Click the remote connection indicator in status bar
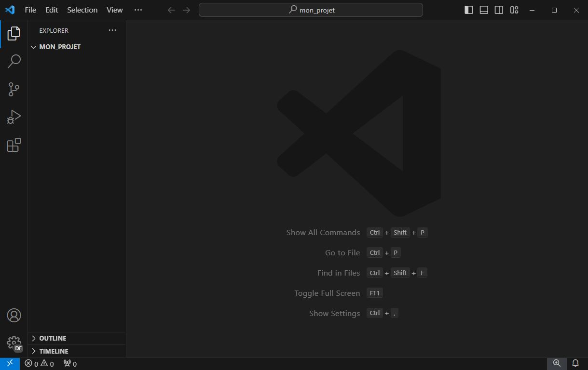Image resolution: width=588 pixels, height=370 pixels. coord(10,363)
